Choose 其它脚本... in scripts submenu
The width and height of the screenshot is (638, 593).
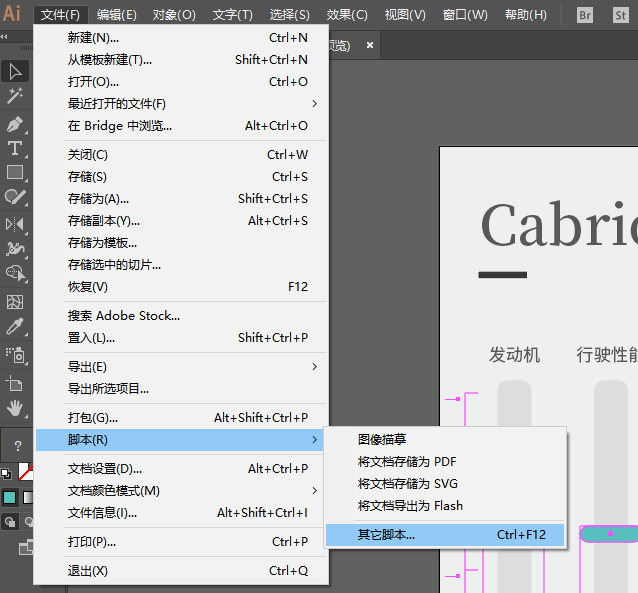[x=445, y=535]
